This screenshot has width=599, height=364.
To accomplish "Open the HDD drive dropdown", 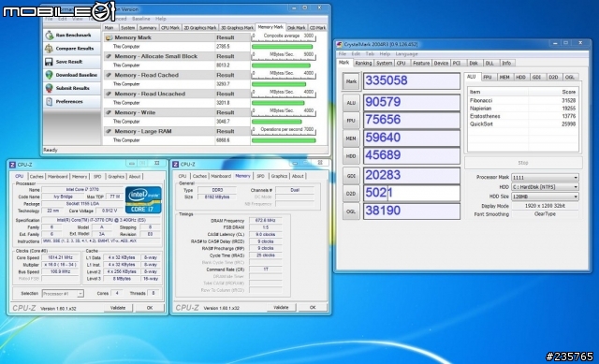I will (545, 187).
